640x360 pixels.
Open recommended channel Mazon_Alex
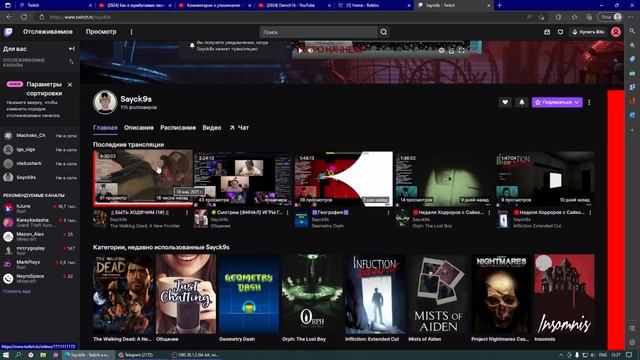(40, 236)
